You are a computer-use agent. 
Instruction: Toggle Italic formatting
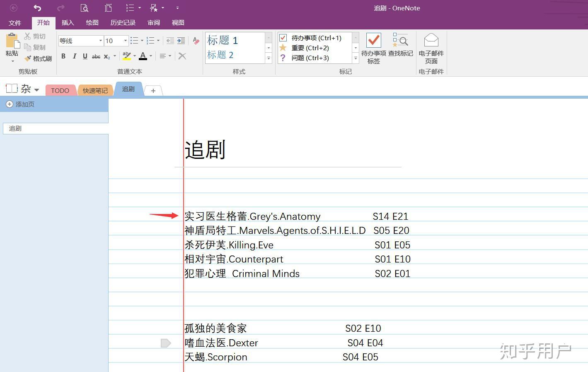[x=74, y=56]
